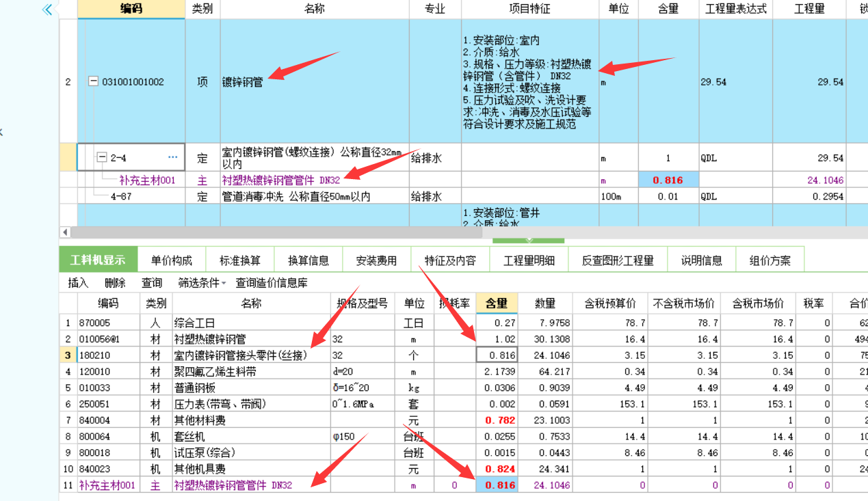This screenshot has width=868, height=501.
Task: Open the 特征及内容 tab
Action: (x=450, y=260)
